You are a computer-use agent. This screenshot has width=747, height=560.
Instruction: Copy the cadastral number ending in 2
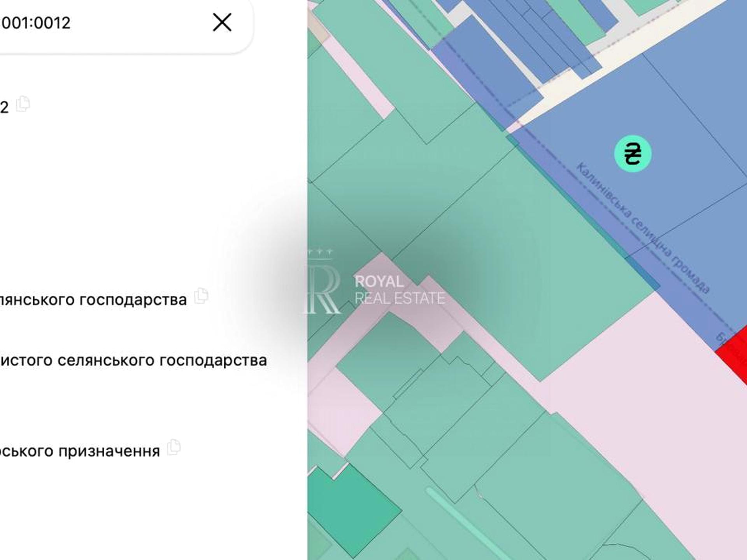23,104
